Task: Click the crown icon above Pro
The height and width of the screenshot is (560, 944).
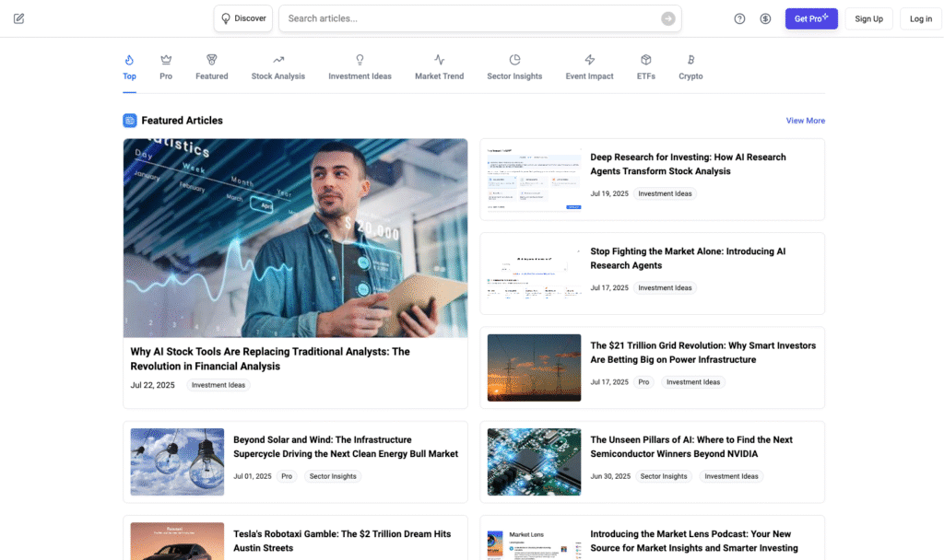Action: coord(166,57)
